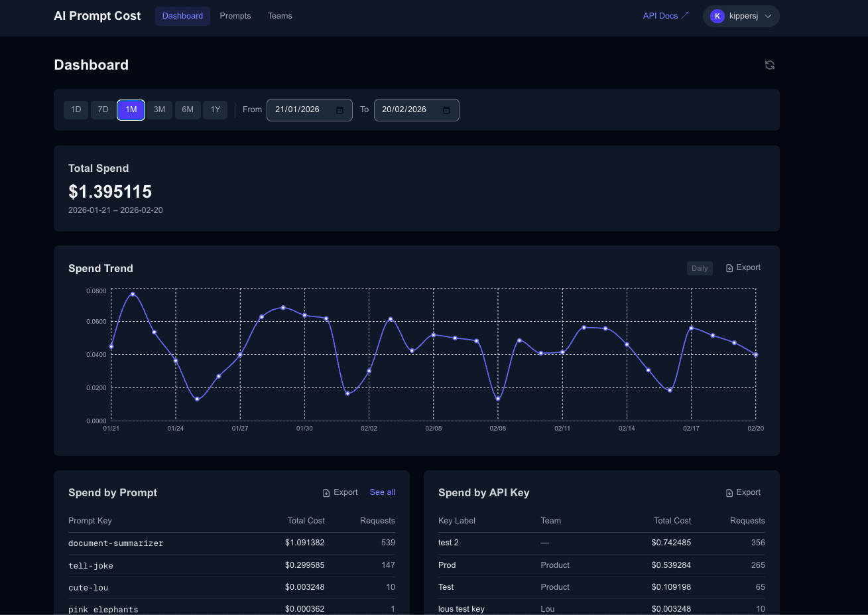Click the AI Prompt Cost logo title
This screenshot has width=868, height=615.
point(97,16)
